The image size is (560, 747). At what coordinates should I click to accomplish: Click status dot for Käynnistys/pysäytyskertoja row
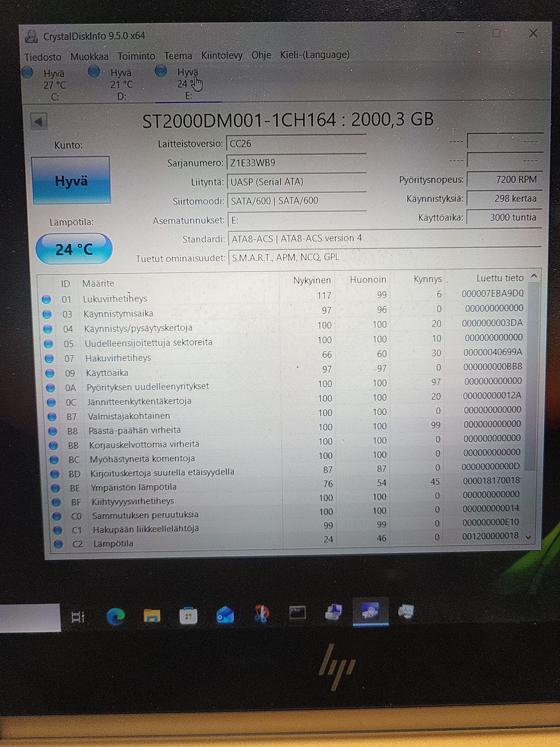click(x=48, y=329)
